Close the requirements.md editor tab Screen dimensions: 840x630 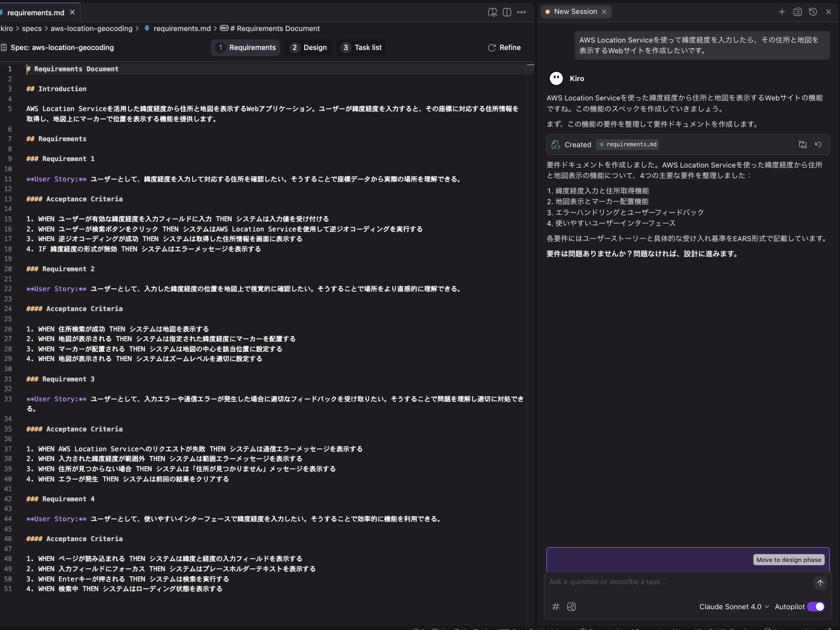tap(72, 12)
